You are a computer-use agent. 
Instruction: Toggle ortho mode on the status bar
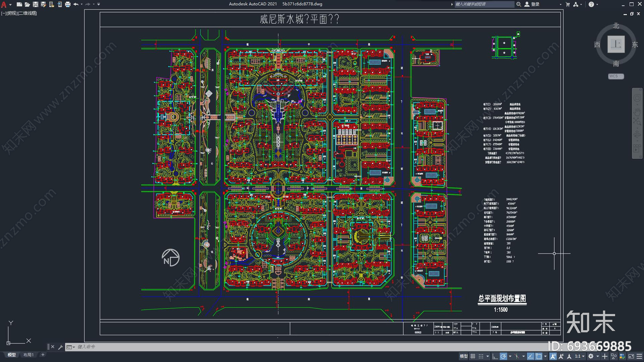pyautogui.click(x=495, y=356)
